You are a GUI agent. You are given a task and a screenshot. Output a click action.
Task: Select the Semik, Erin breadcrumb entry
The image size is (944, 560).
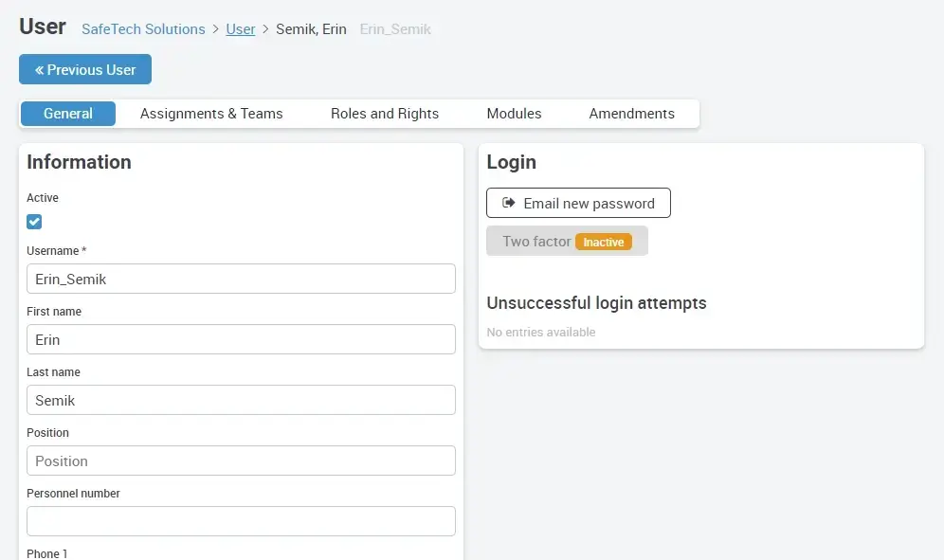pyautogui.click(x=311, y=29)
